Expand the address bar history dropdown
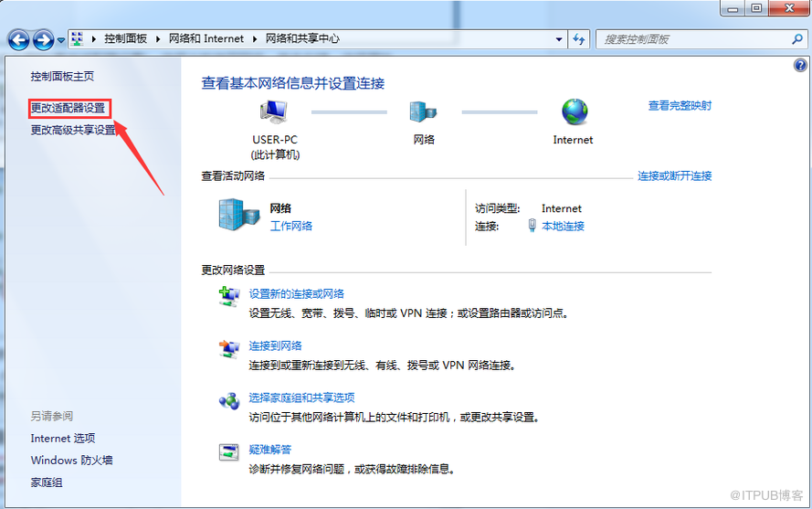812x509 pixels. [560, 39]
